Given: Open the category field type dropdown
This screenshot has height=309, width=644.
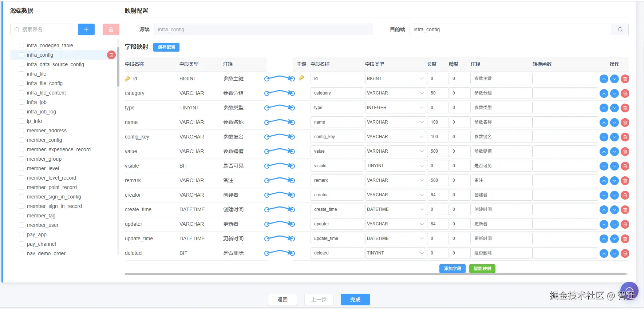Looking at the screenshot, I should click(395, 93).
